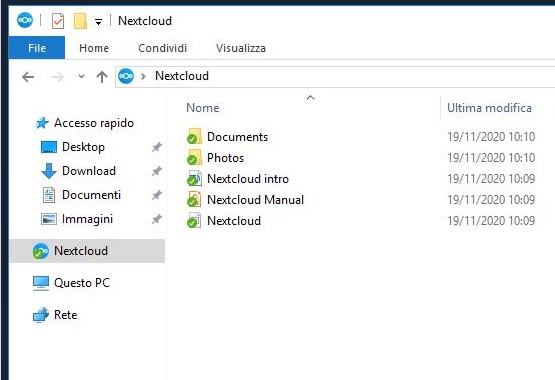The width and height of the screenshot is (555, 380).
Task: Select the Nextcloud Manual file name
Action: [x=255, y=200]
